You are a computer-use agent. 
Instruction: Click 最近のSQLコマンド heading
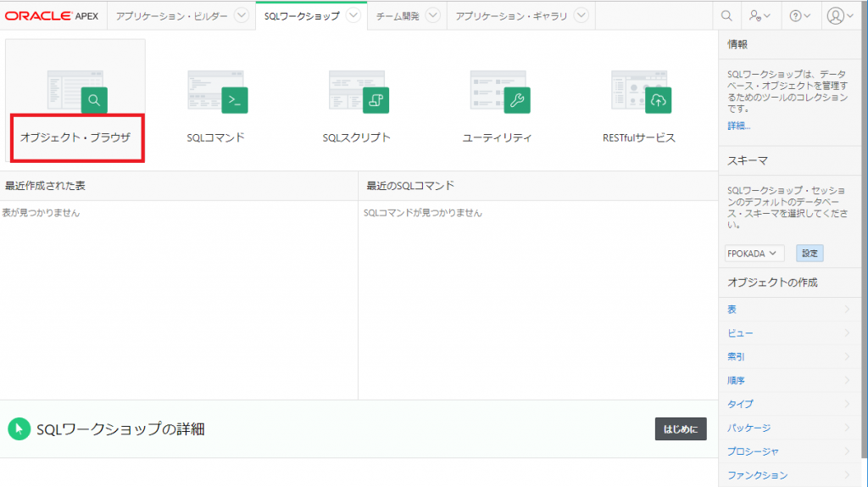tap(410, 186)
